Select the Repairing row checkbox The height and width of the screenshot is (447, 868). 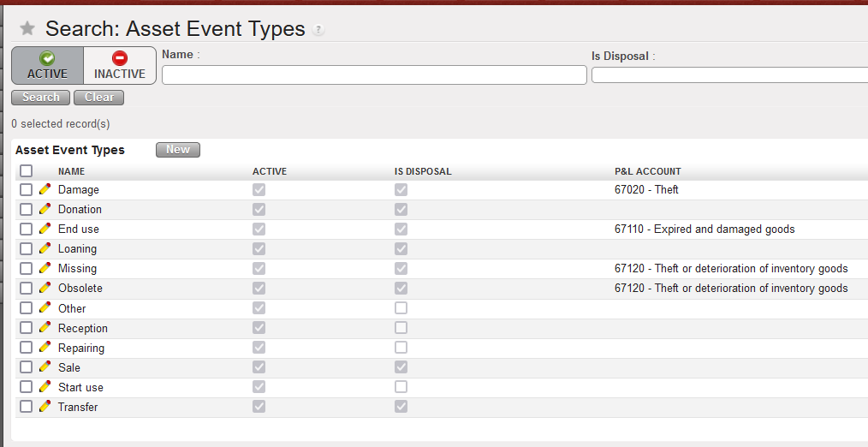(x=27, y=348)
